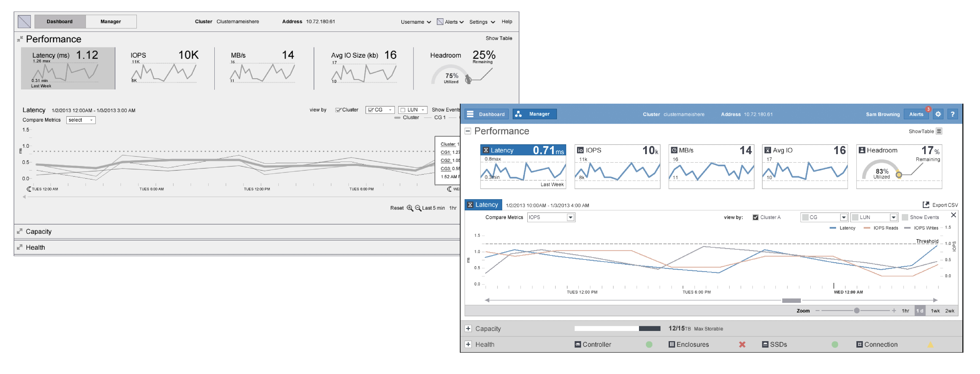
Task: Click the timeline scrollbar thumb below chart
Action: tap(791, 300)
